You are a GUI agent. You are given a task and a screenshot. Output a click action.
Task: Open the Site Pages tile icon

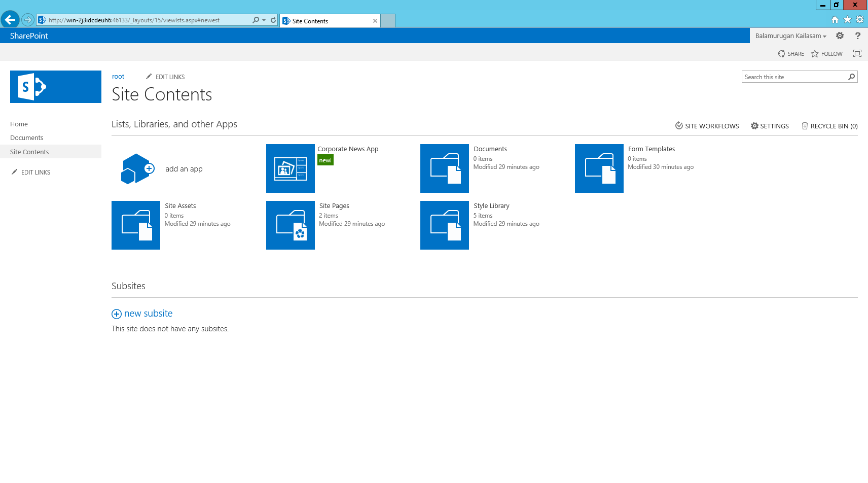click(x=291, y=225)
